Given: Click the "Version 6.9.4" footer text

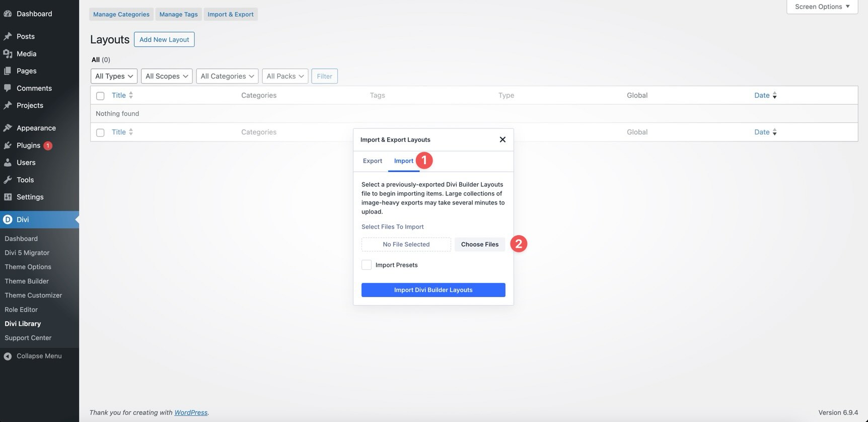Looking at the screenshot, I should (838, 412).
